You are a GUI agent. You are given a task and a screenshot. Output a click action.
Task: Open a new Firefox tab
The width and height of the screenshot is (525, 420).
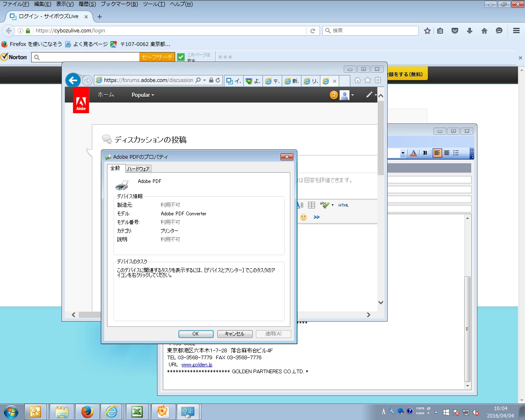click(x=100, y=17)
